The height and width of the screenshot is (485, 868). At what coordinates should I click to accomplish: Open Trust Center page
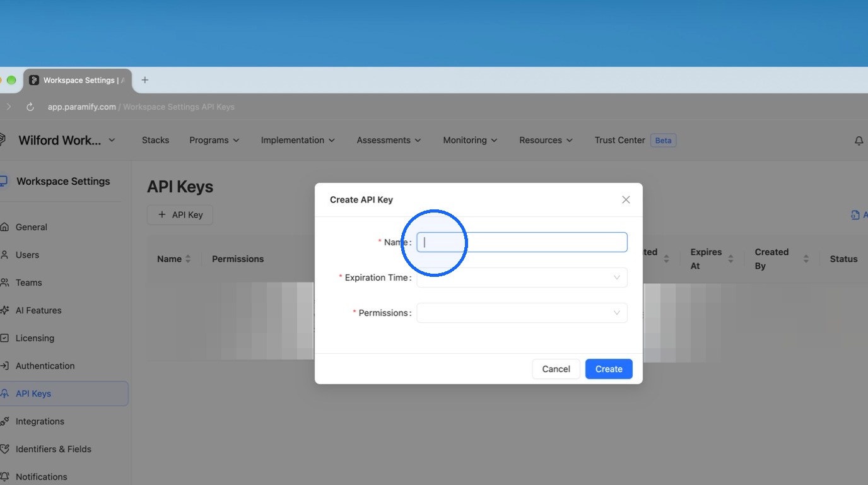click(619, 140)
